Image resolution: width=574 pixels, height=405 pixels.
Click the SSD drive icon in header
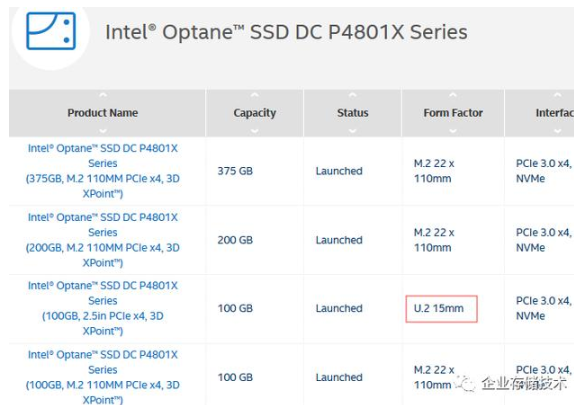click(51, 31)
